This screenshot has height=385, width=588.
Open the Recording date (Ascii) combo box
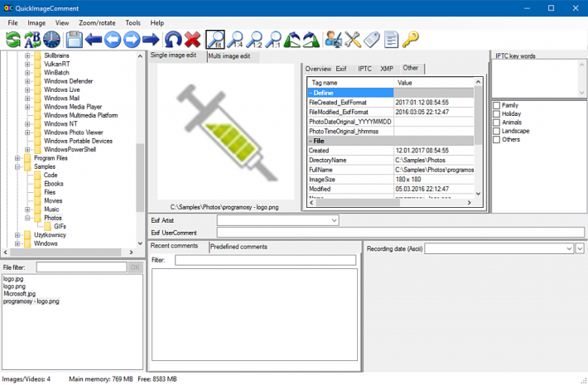click(x=499, y=248)
